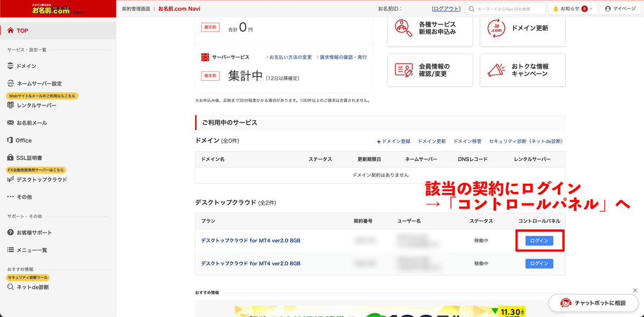Screen dimensions: 644x317
Task: Open メニュー一覧 in the sidebar
Action: [x=27, y=250]
